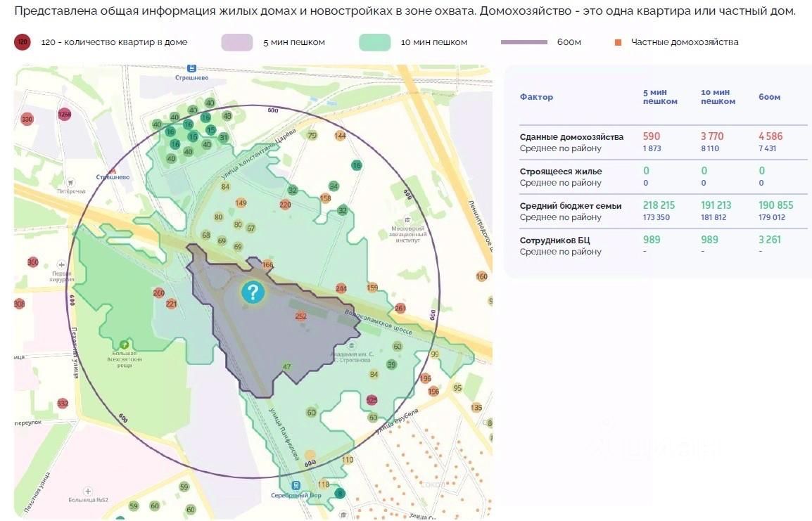The image size is (812, 521).
Task: Click the 360 apartment marker
Action: pyautogui.click(x=32, y=262)
